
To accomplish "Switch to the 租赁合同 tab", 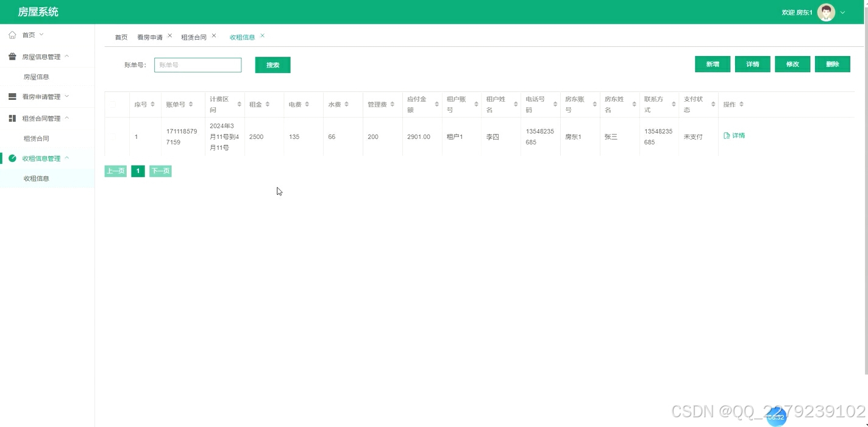I will tap(194, 37).
